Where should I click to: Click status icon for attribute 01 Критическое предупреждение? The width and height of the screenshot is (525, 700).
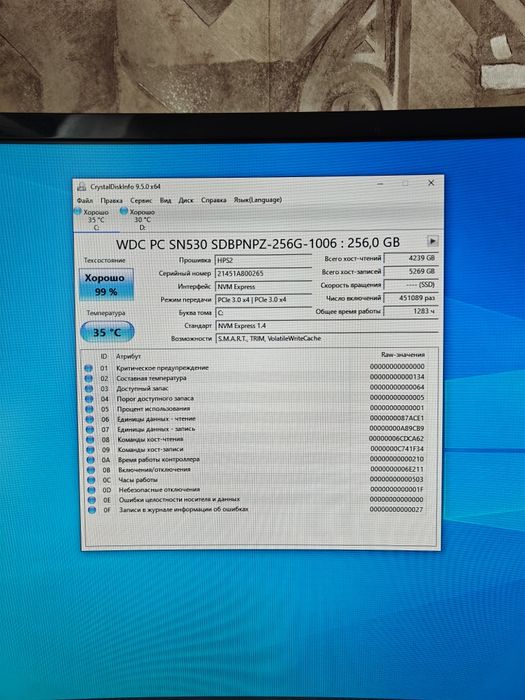point(88,368)
